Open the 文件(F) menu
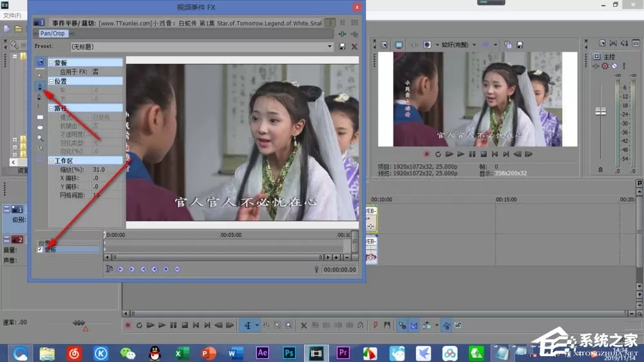 click(12, 15)
